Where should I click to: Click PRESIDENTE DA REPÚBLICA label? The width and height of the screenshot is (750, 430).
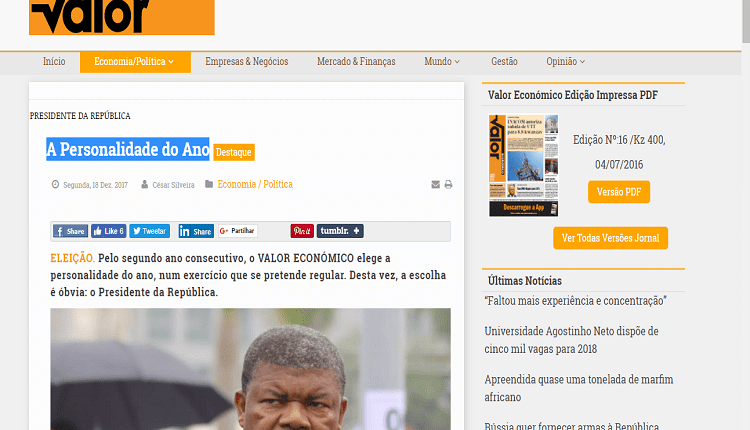[x=80, y=116]
